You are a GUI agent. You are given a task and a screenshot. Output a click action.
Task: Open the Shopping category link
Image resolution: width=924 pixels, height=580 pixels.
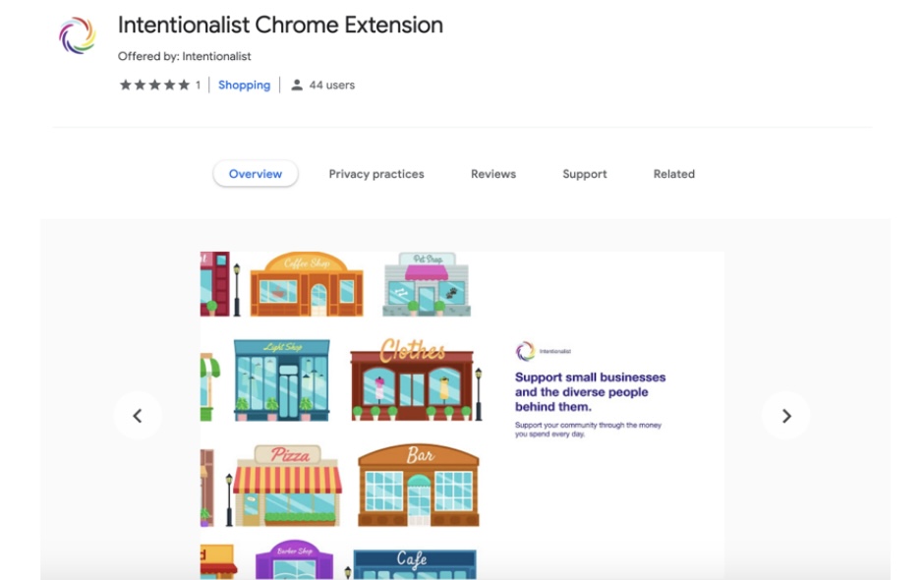(244, 86)
